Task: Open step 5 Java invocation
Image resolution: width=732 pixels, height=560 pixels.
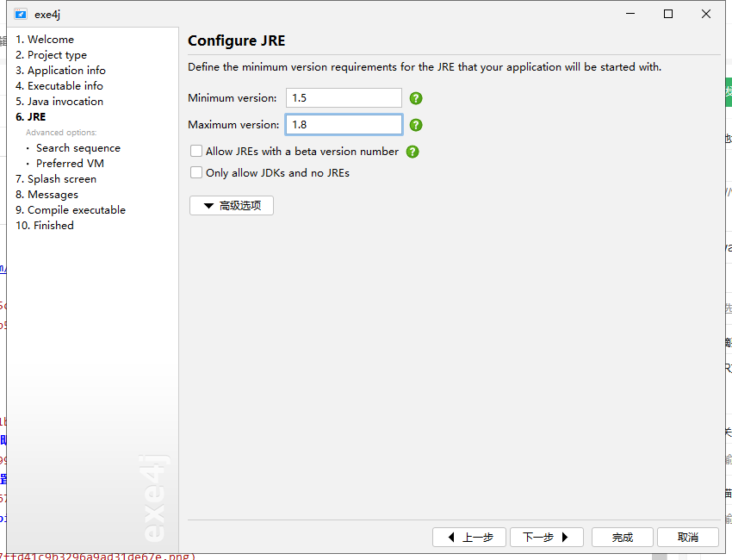Action: point(59,101)
